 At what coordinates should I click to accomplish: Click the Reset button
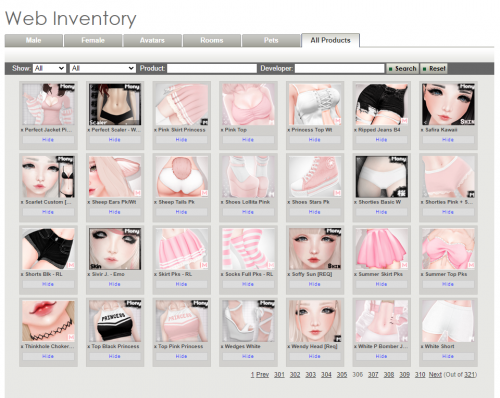[434, 69]
